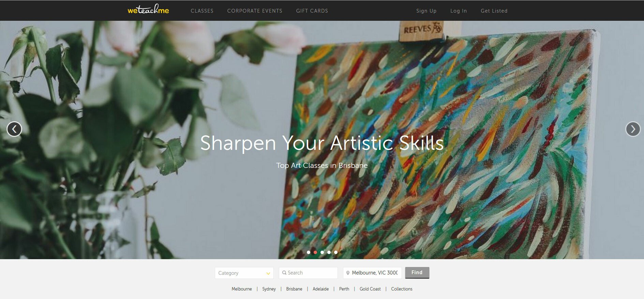Screen dimensions: 644x299
Task: Click the weteachme logo
Action: coord(148,9)
